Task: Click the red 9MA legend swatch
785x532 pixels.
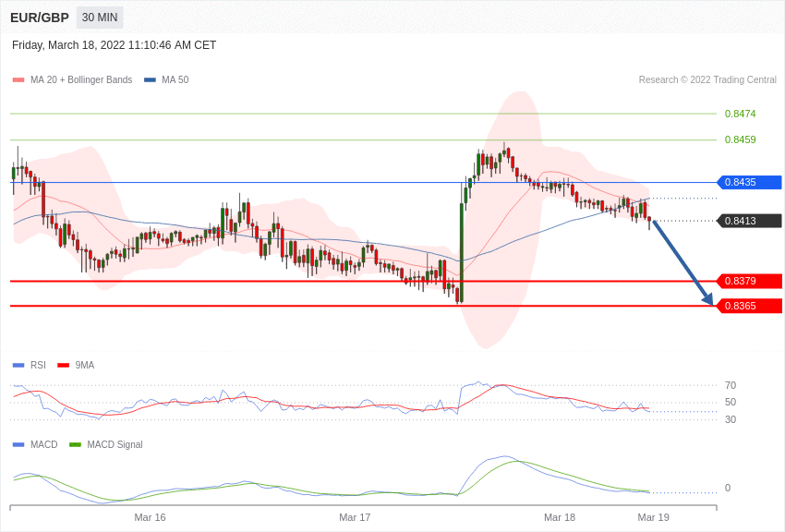Action: pyautogui.click(x=64, y=366)
